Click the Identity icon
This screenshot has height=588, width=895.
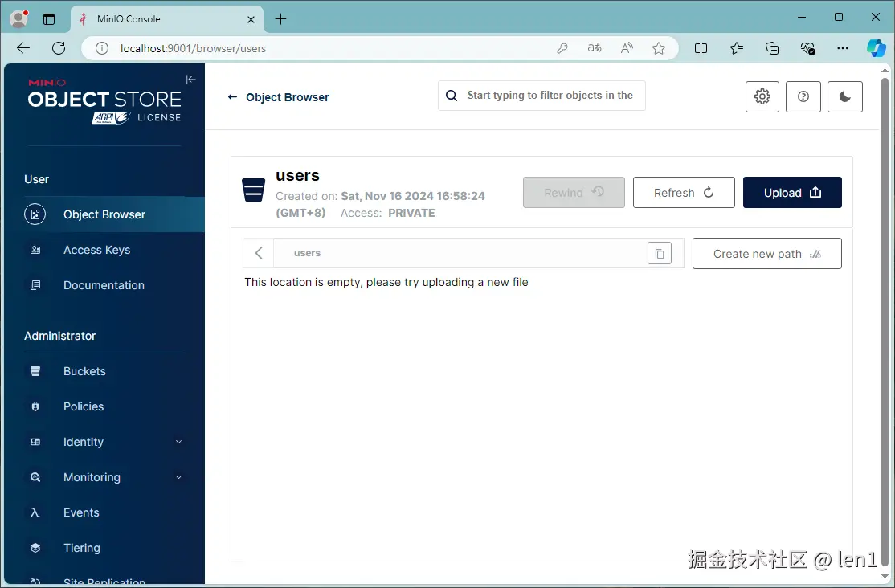[x=35, y=442]
